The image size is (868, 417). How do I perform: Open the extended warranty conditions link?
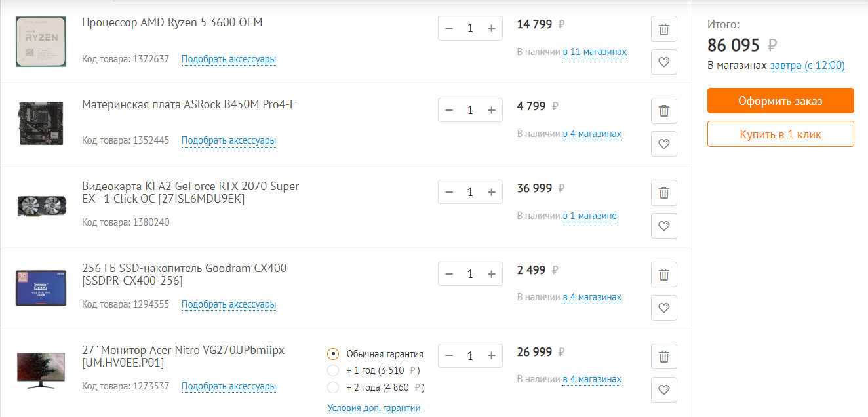374,408
